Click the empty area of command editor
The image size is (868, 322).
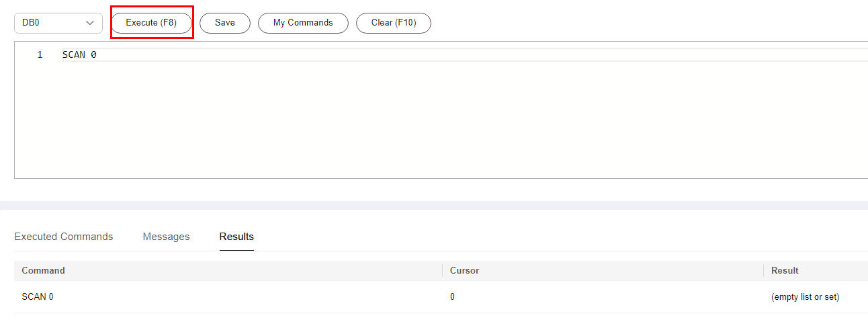pyautogui.click(x=437, y=121)
